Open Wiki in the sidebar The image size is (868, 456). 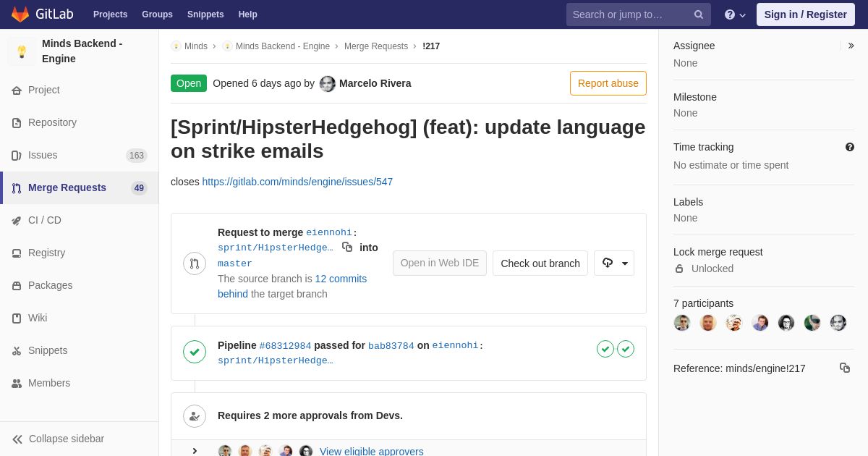click(80, 318)
